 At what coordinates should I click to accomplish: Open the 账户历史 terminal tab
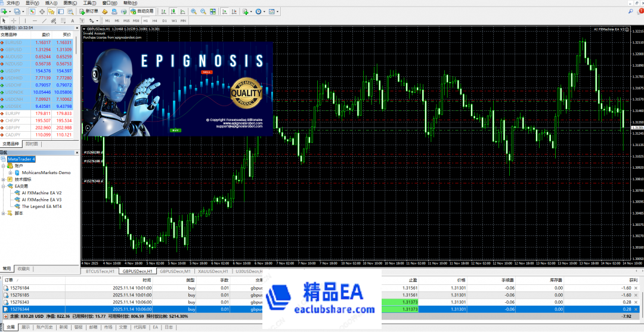point(45,327)
